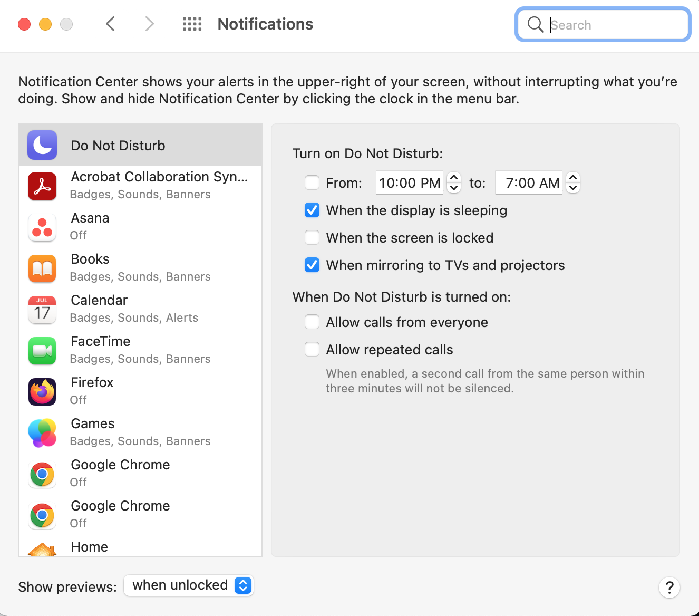Enable the From time schedule checkbox
The width and height of the screenshot is (699, 616).
pos(312,182)
